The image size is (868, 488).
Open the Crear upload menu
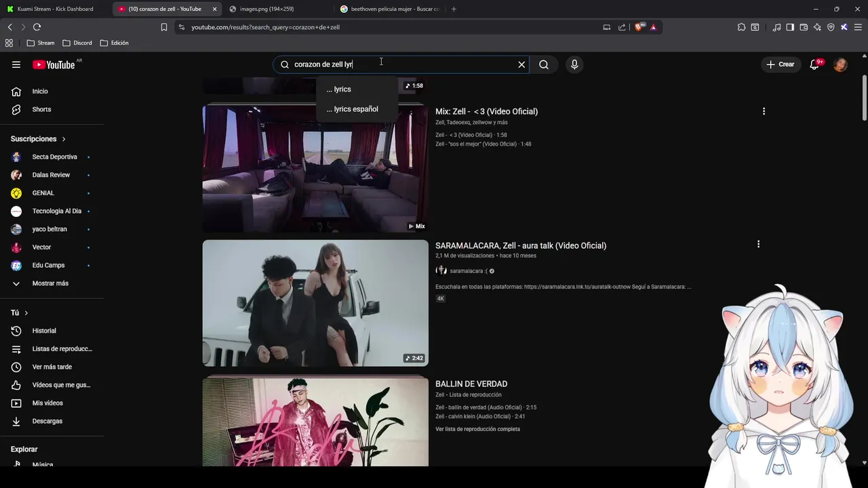click(780, 64)
